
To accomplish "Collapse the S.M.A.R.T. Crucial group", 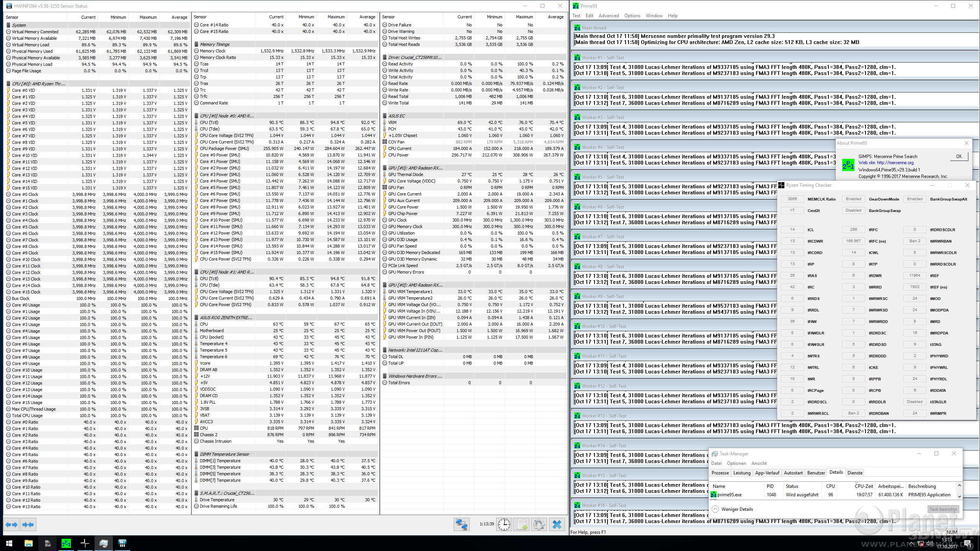I will pos(197,493).
